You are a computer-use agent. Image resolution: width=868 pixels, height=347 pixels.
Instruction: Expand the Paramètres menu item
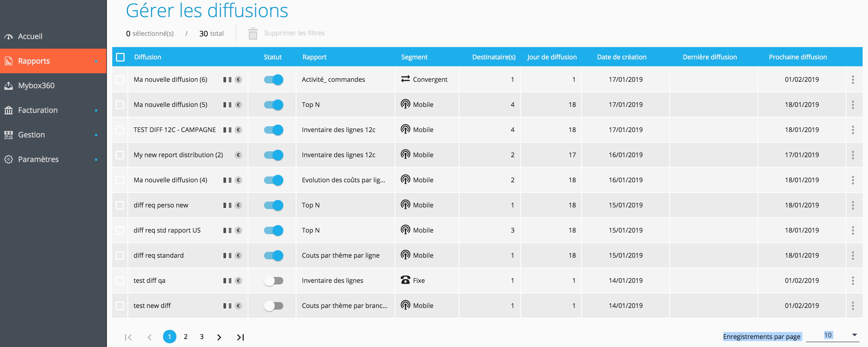[53, 160]
